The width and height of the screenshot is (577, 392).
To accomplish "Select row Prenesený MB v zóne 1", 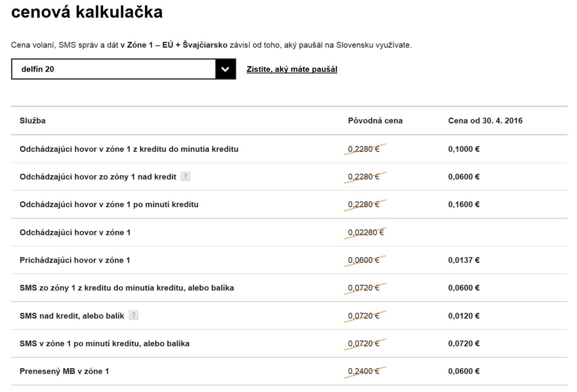I will [289, 371].
